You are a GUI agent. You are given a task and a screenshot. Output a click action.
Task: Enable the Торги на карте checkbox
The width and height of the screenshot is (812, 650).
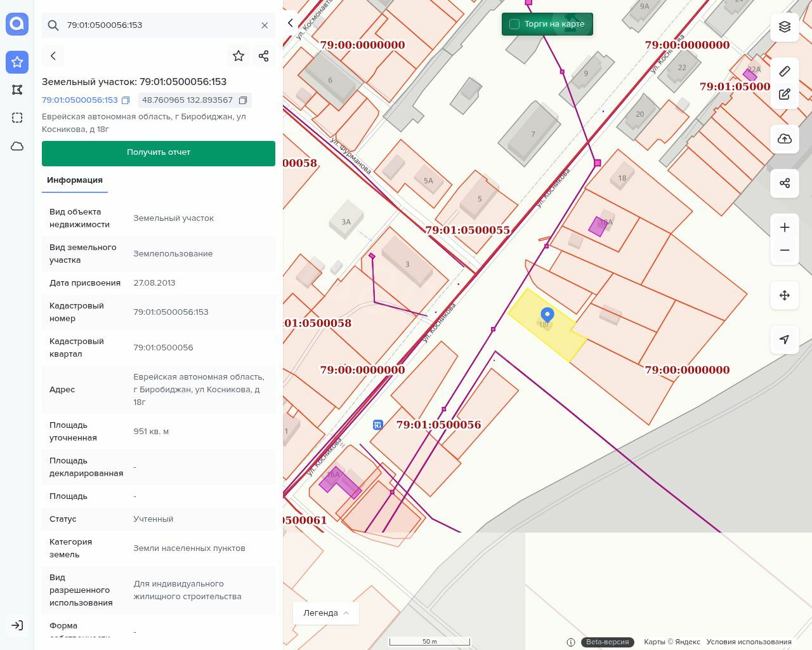pos(514,24)
